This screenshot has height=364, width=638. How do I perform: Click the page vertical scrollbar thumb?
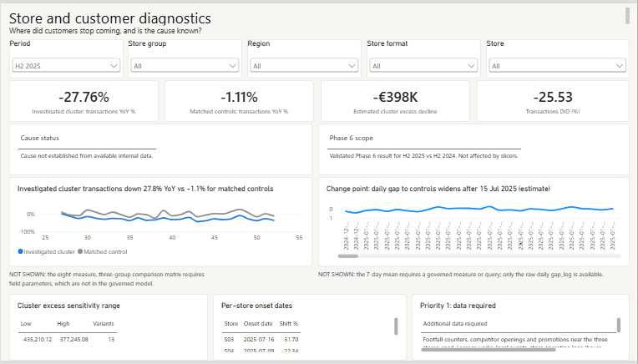(627, 16)
